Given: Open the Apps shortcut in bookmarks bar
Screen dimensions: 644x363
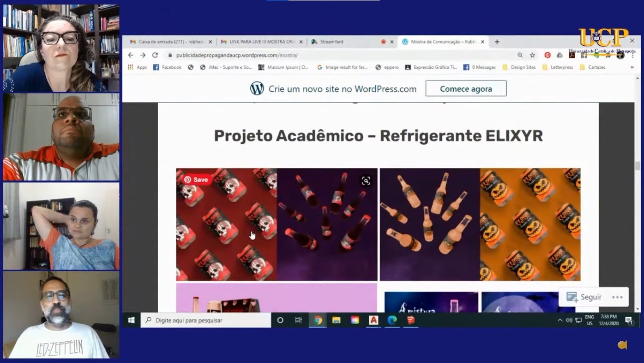Looking at the screenshot, I should (137, 68).
